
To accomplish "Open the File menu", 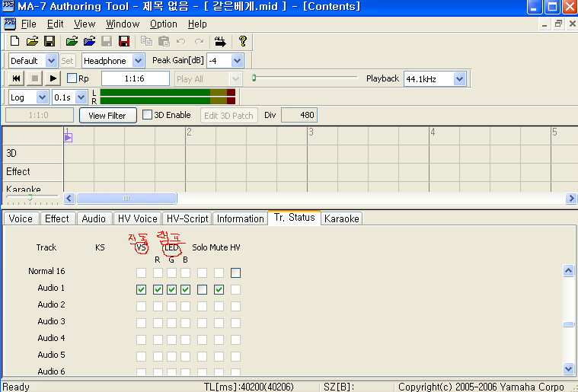I will pos(29,24).
